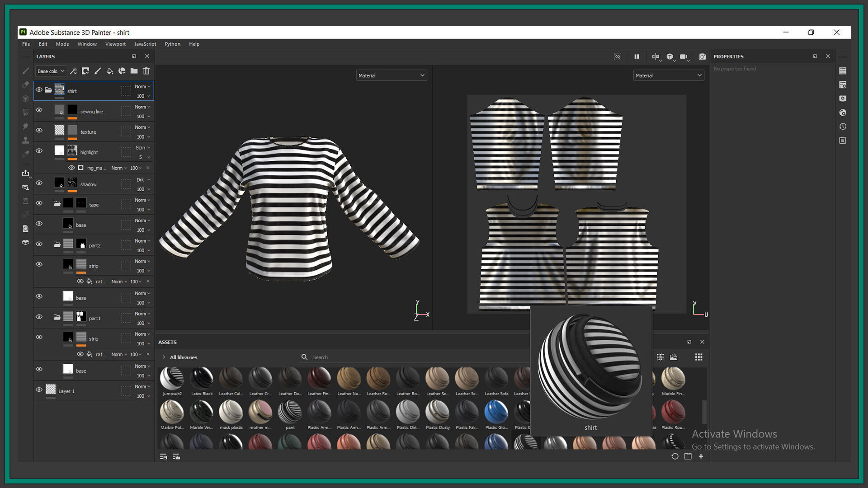This screenshot has height=488, width=868.
Task: Add a fill layer with bucket icon
Action: (109, 71)
